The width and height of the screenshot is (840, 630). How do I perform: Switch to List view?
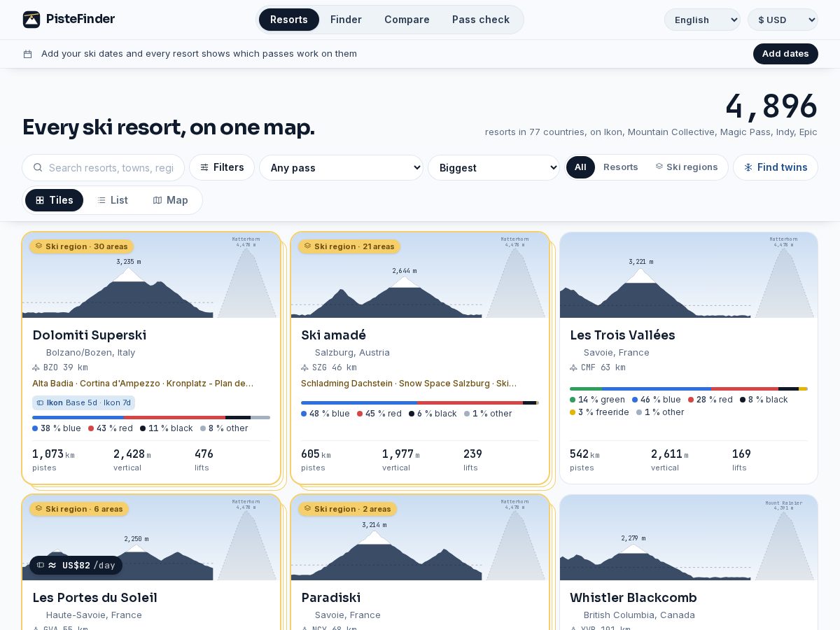[x=112, y=200]
